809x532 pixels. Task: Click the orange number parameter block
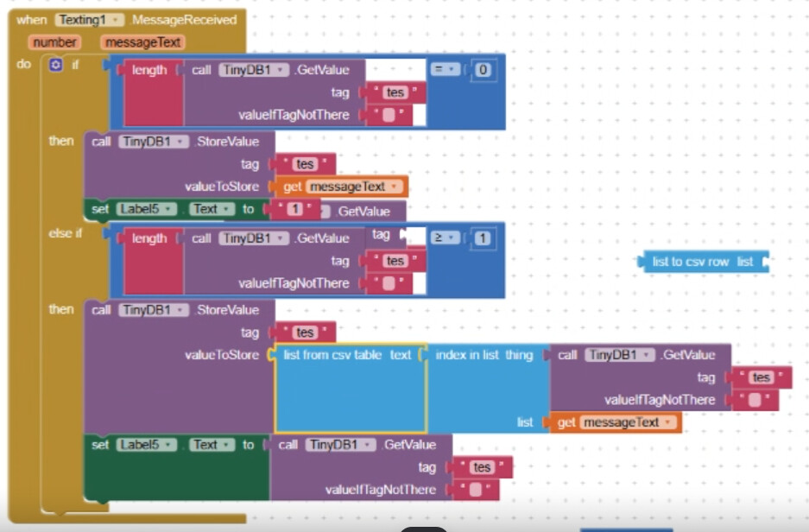pos(54,42)
